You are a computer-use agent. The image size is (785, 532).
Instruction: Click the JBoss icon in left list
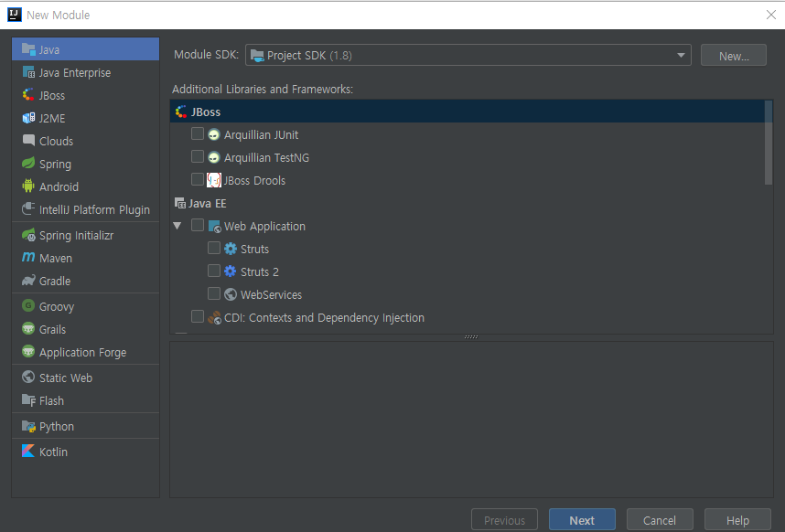point(28,95)
